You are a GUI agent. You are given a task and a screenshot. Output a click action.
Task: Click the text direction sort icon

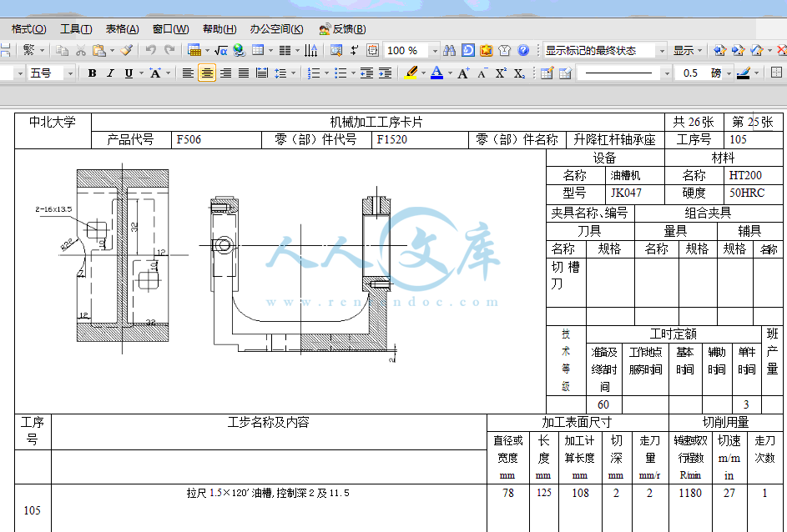click(x=311, y=50)
